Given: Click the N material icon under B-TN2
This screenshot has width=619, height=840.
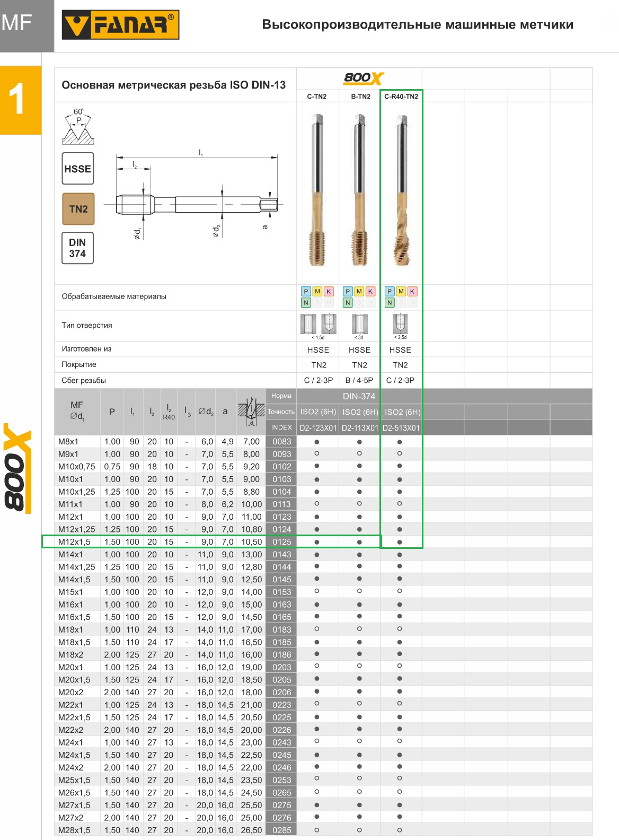Looking at the screenshot, I should 348,302.
